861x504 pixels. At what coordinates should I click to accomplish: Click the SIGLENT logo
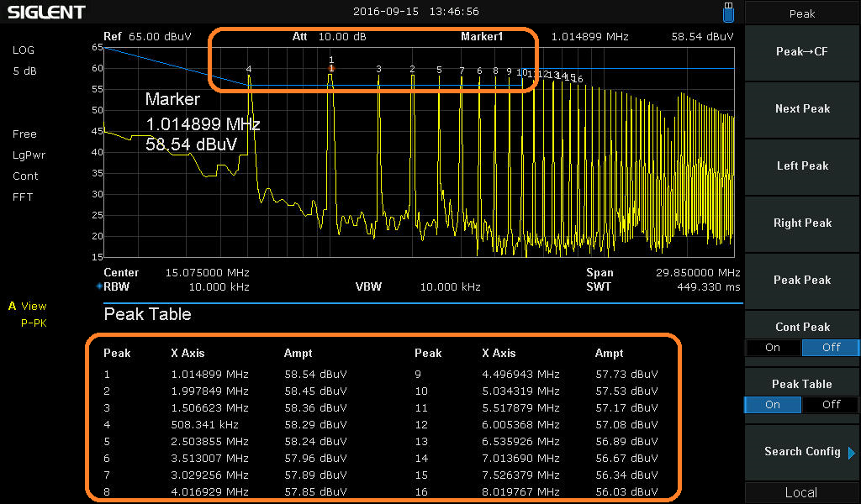coord(46,12)
